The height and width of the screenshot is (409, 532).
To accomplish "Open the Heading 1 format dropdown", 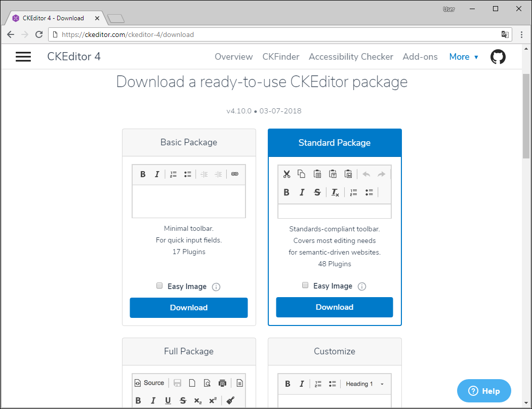I will pos(364,384).
